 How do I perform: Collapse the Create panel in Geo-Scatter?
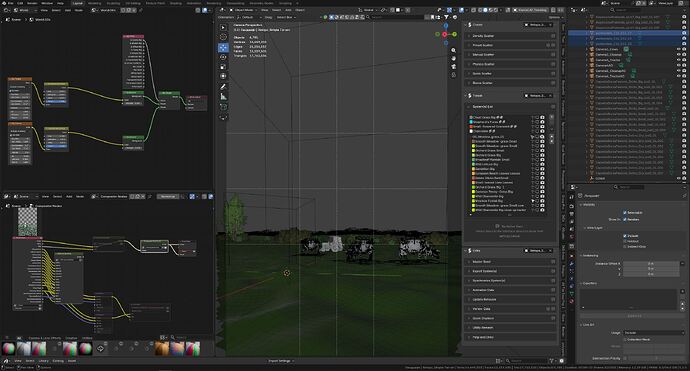pos(466,25)
